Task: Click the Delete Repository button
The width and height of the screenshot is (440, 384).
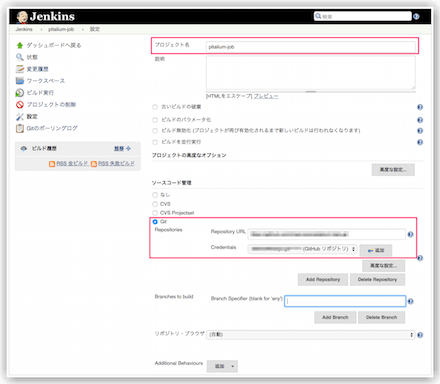Action: pos(377,280)
